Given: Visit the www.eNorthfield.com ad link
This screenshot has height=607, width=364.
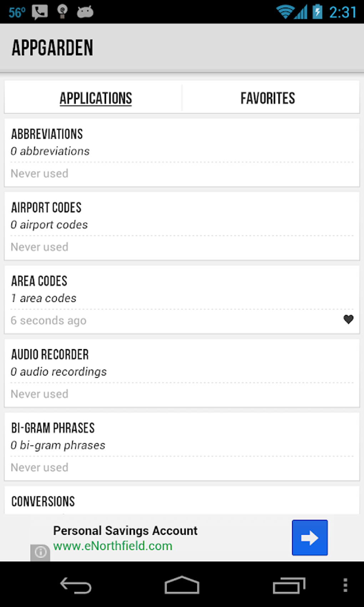Looking at the screenshot, I should pyautogui.click(x=113, y=546).
